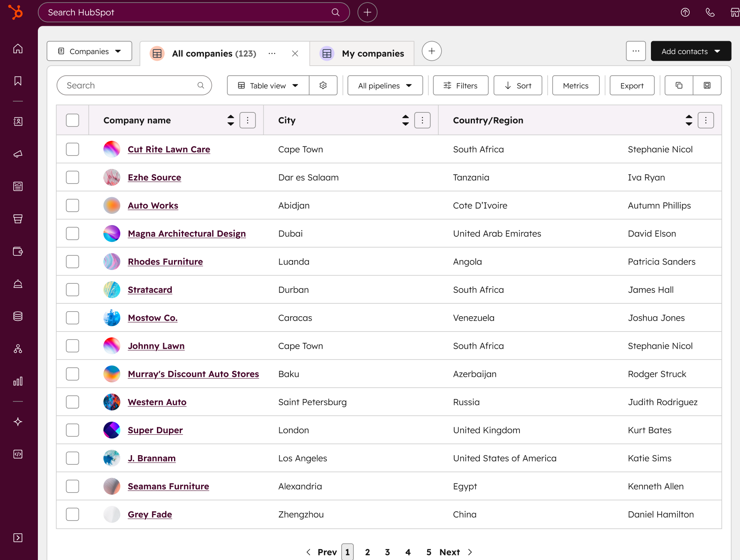Screen dimensions: 740x560
Task: Open the Companies object menu
Action: point(89,51)
